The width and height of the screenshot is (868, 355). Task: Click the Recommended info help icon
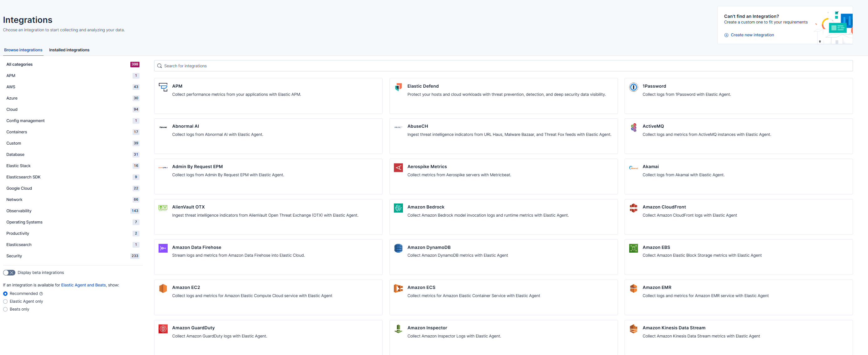click(x=41, y=294)
